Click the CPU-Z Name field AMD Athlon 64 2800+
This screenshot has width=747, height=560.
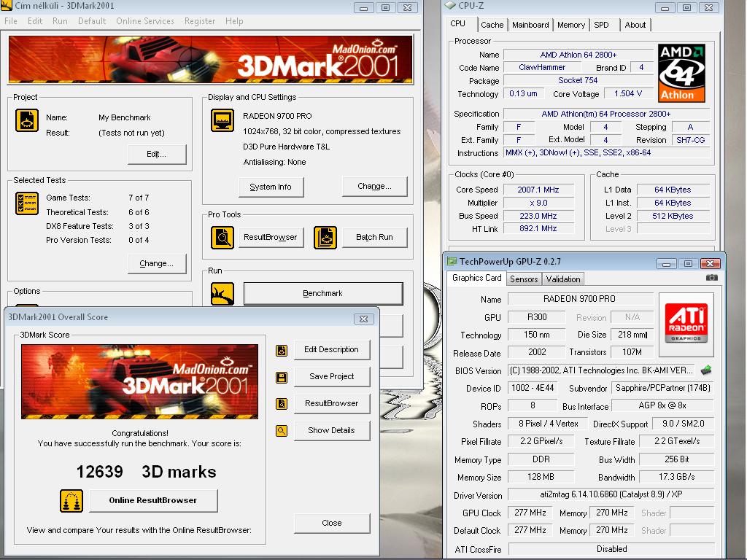pyautogui.click(x=578, y=55)
